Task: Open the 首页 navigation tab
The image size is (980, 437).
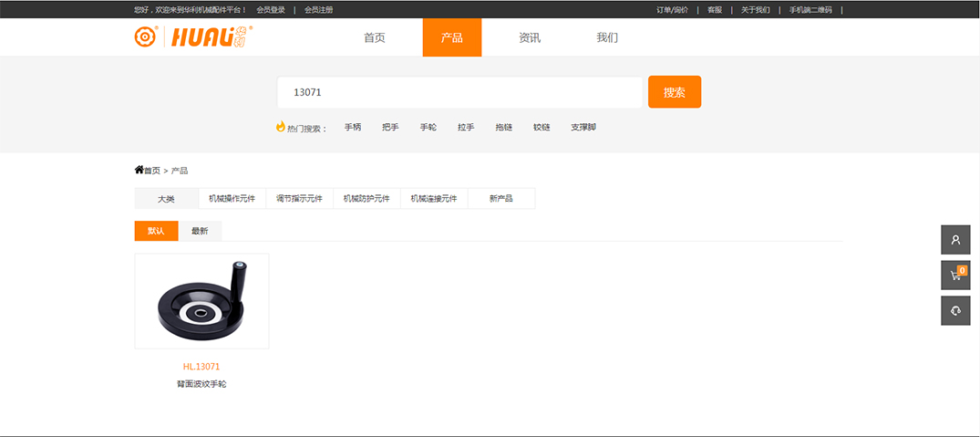Action: tap(374, 37)
